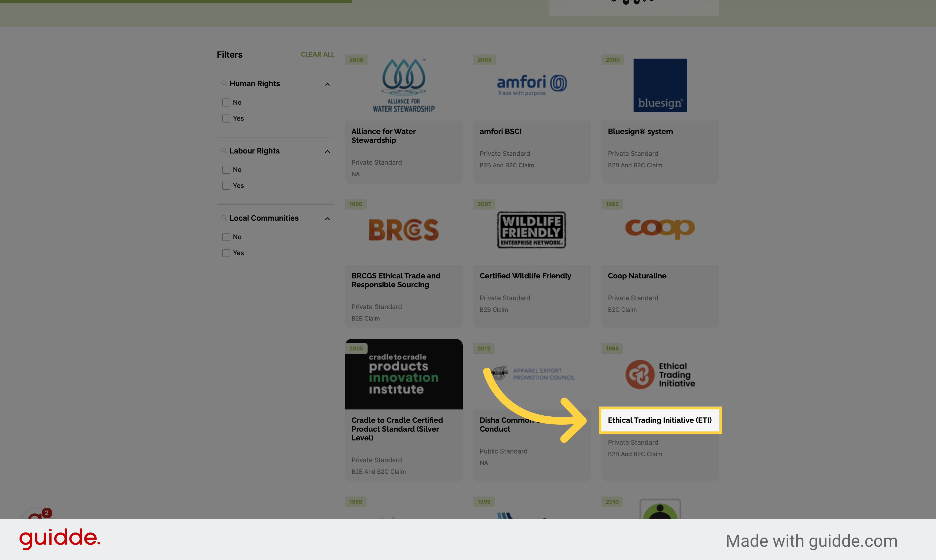Open the amfori Trade with purpose logo
This screenshot has height=560, width=936.
[x=532, y=85]
